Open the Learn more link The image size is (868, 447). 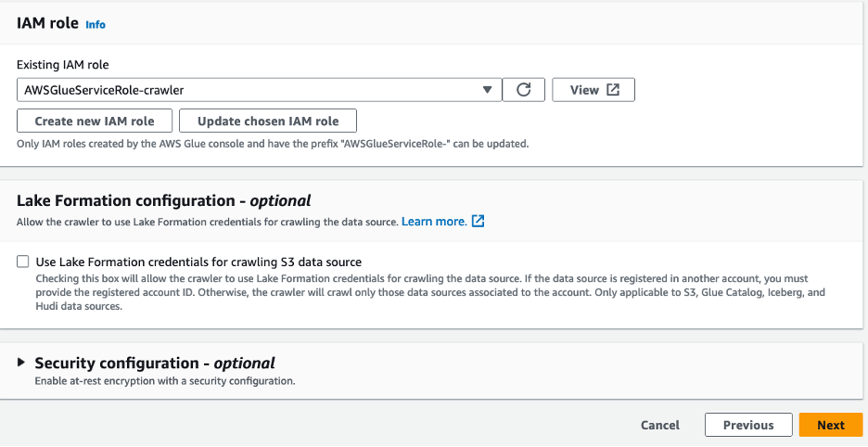point(433,222)
